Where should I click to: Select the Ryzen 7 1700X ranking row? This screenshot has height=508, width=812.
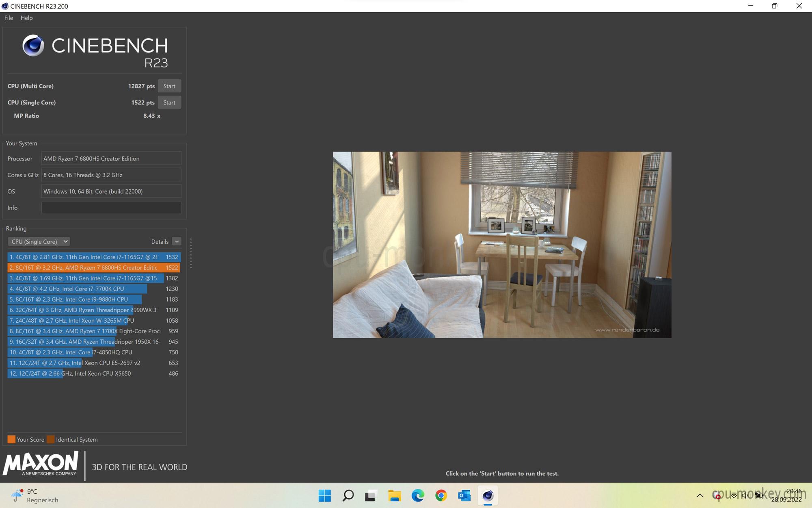point(94,331)
